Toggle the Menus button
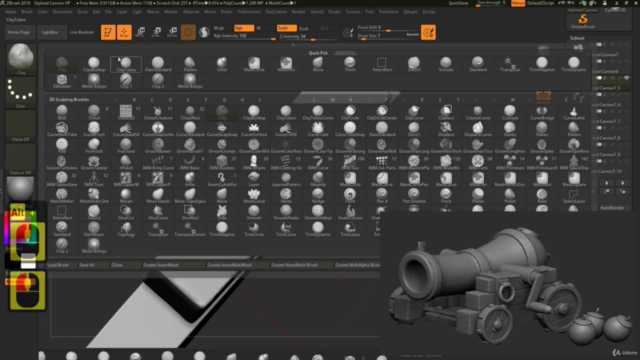The height and width of the screenshot is (360, 640). (x=518, y=3)
